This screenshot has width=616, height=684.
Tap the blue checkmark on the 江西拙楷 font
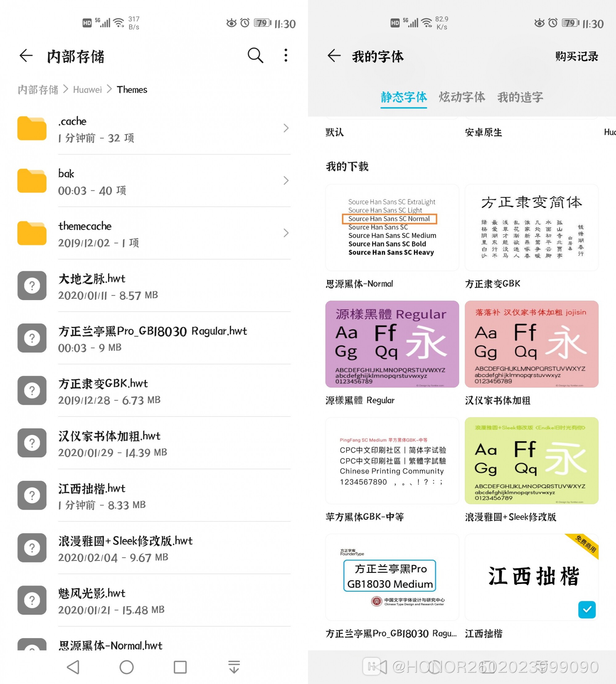pos(587,610)
